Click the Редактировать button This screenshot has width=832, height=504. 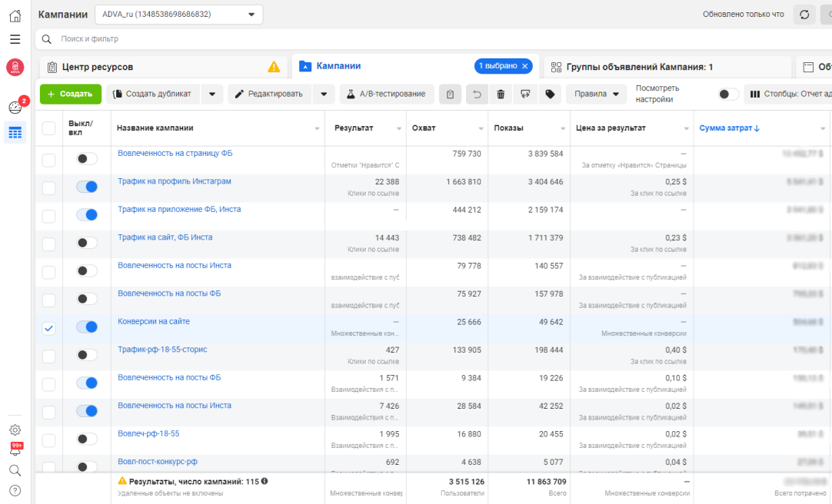(270, 94)
